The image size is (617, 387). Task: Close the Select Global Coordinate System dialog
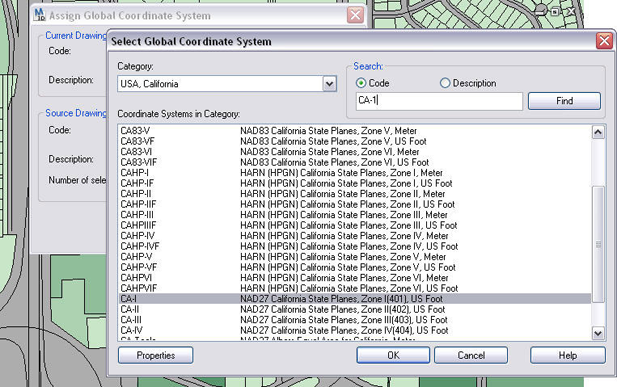604,41
